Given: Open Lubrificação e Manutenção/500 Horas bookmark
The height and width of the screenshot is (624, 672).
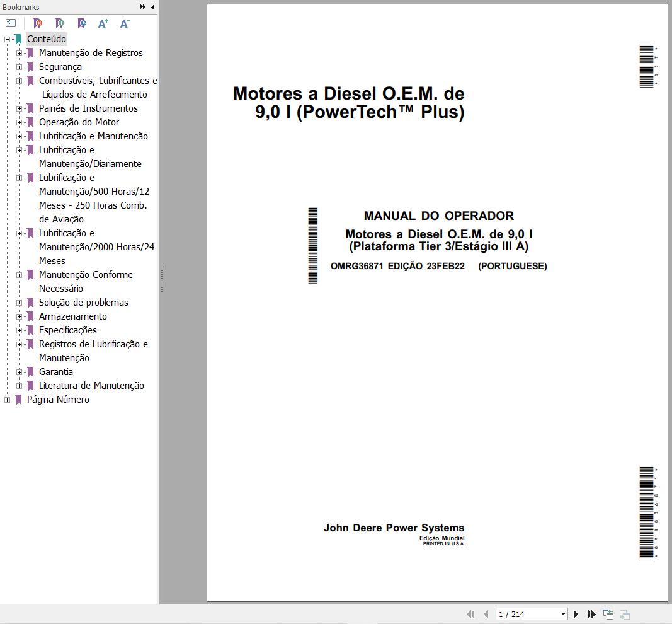Looking at the screenshot, I should [94, 199].
